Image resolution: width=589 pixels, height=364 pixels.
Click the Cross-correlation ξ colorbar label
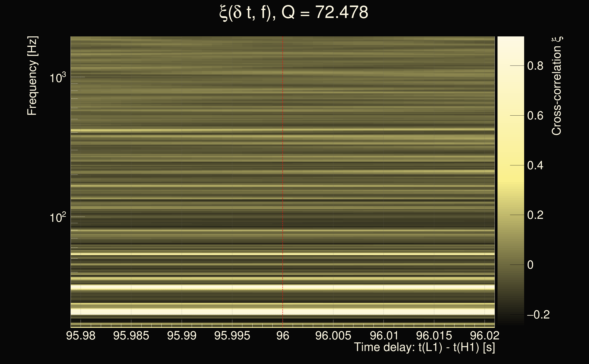pos(557,86)
